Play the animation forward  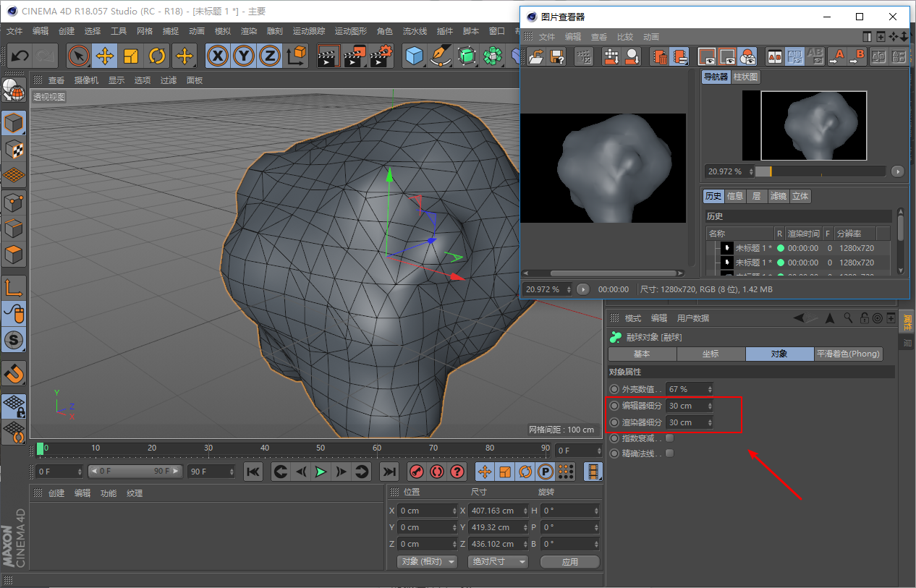click(321, 472)
